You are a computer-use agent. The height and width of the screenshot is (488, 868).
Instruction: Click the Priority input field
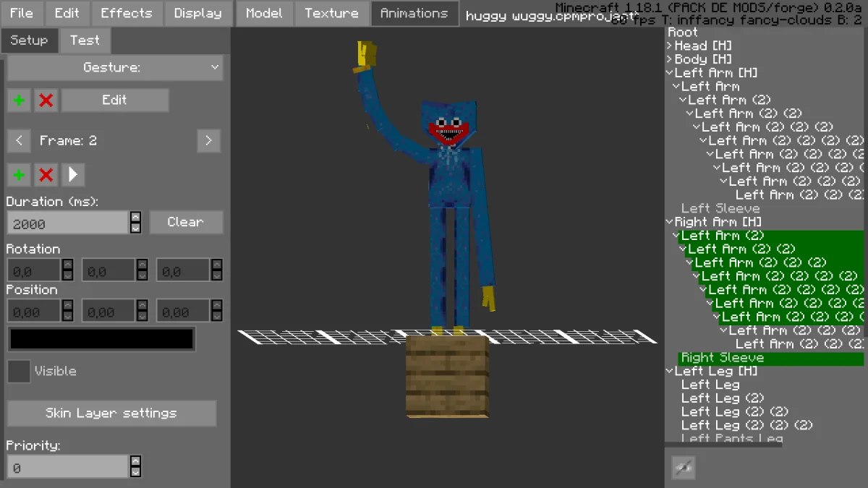coord(68,467)
